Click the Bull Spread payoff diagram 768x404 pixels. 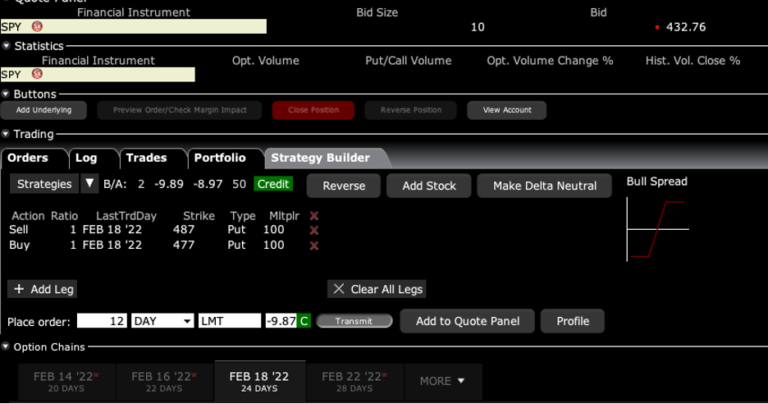[x=657, y=229]
